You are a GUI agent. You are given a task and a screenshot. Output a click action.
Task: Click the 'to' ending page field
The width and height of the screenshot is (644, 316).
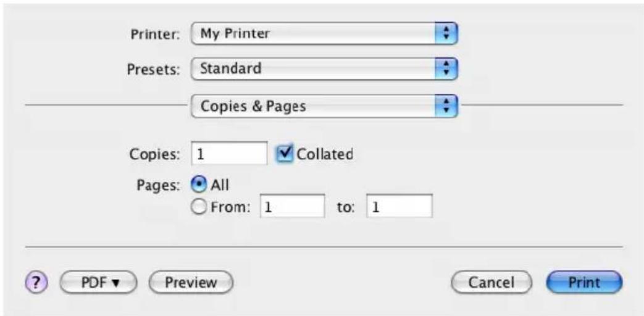tap(399, 206)
